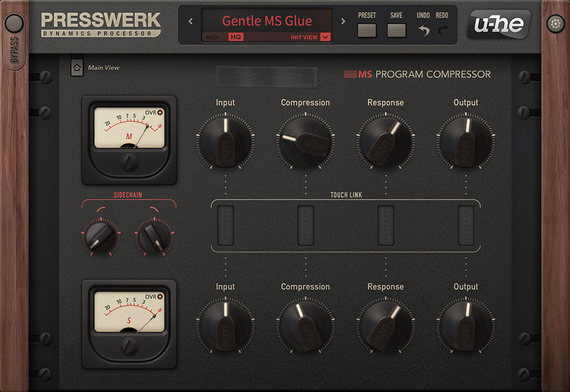Screen dimensions: 570x392
Task: Click the Side channel VU meter screw
Action: tap(129, 346)
